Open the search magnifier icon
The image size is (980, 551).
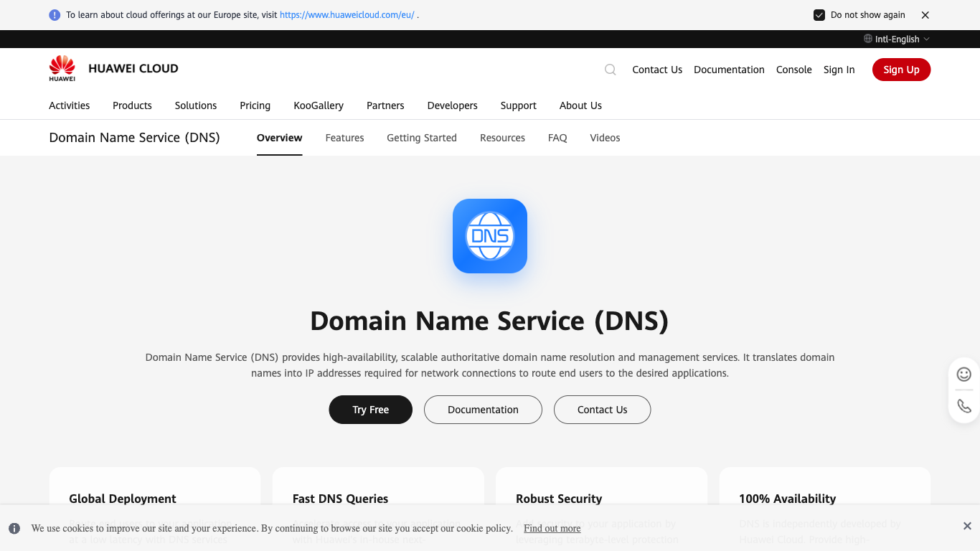(611, 70)
